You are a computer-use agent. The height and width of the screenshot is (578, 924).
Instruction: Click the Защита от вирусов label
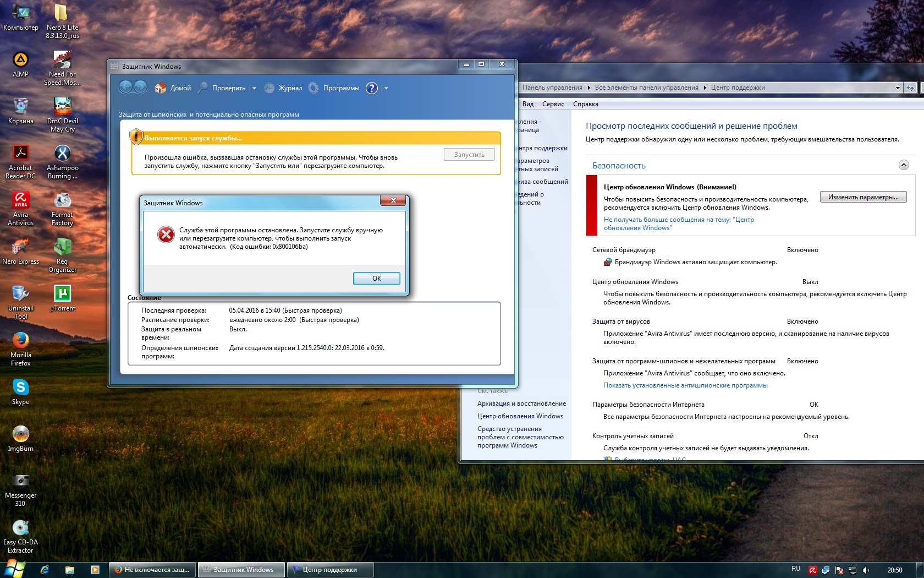pos(621,321)
